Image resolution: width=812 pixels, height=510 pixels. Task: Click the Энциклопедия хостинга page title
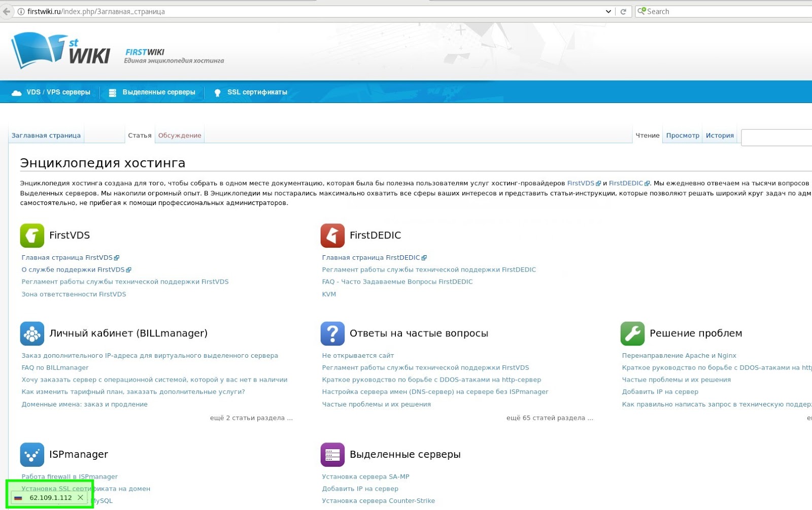tap(103, 163)
